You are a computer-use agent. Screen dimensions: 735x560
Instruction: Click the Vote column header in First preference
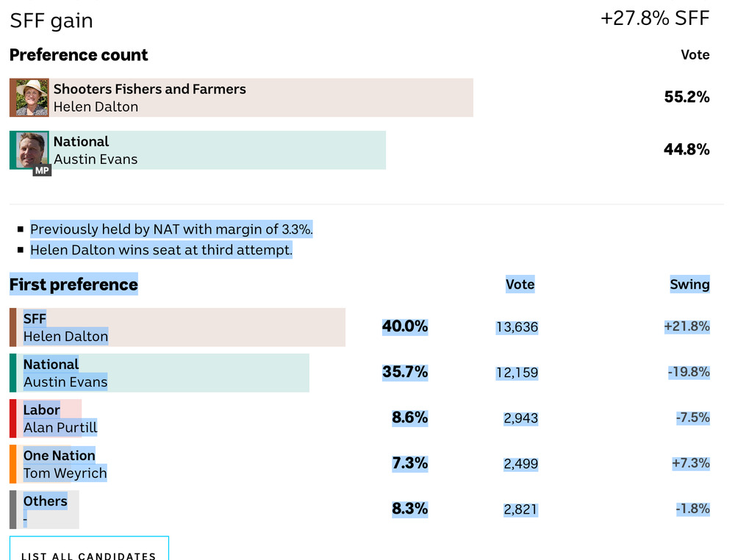pyautogui.click(x=520, y=284)
